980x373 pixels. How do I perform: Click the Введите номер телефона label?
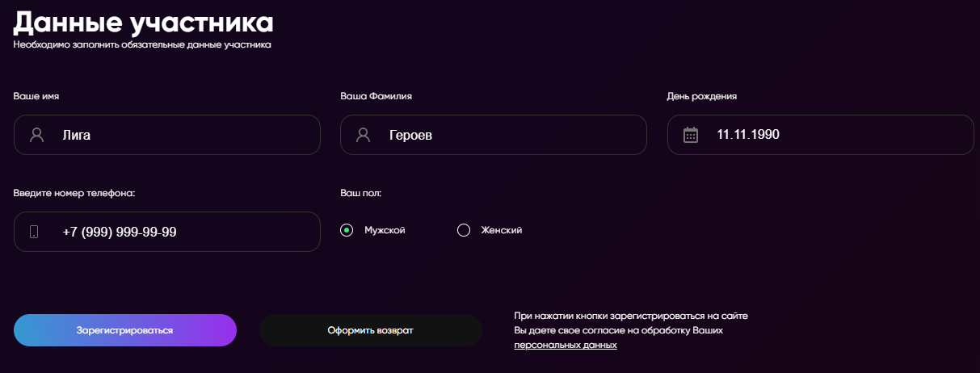(74, 193)
